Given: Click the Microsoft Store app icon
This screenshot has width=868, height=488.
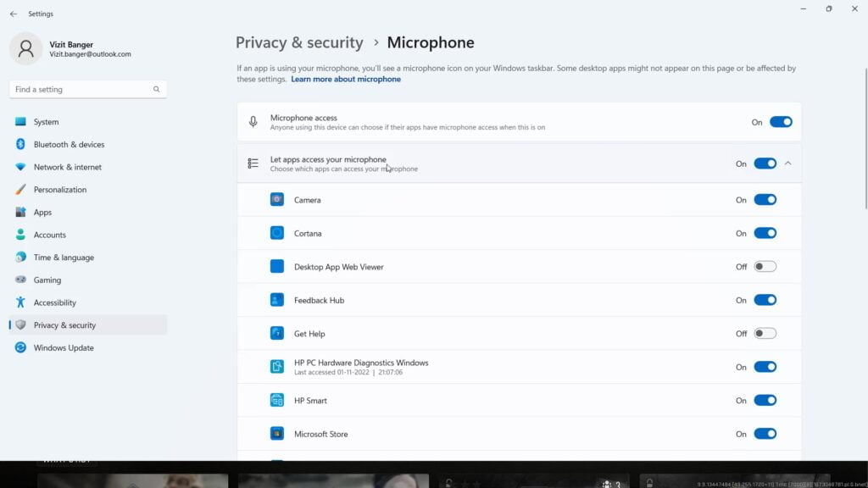Looking at the screenshot, I should click(x=277, y=434).
